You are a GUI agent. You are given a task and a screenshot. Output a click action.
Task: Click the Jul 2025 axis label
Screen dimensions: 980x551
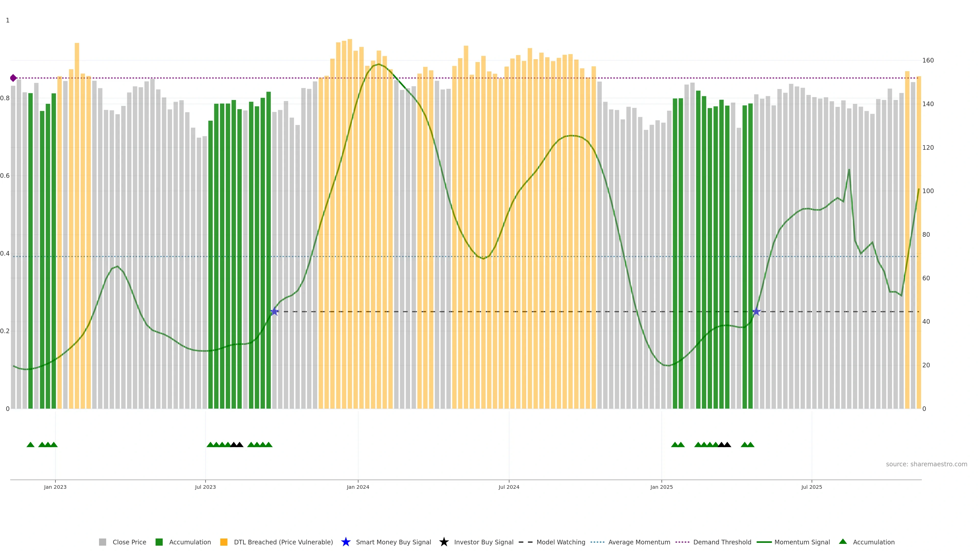pos(812,487)
